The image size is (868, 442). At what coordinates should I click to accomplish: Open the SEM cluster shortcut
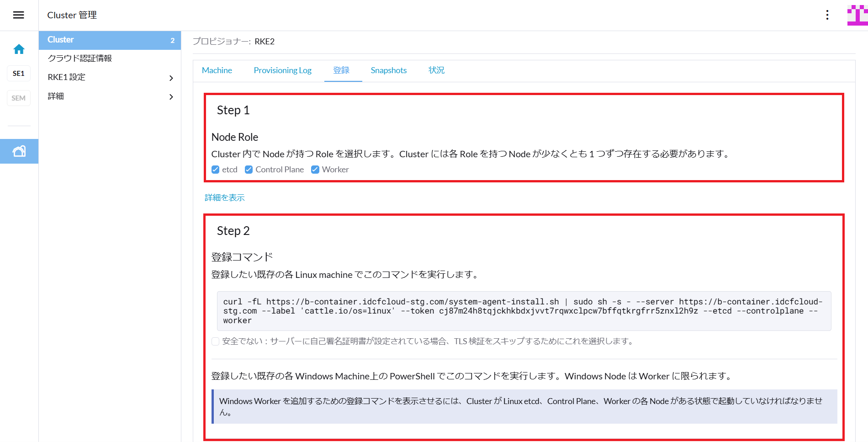pyautogui.click(x=19, y=98)
